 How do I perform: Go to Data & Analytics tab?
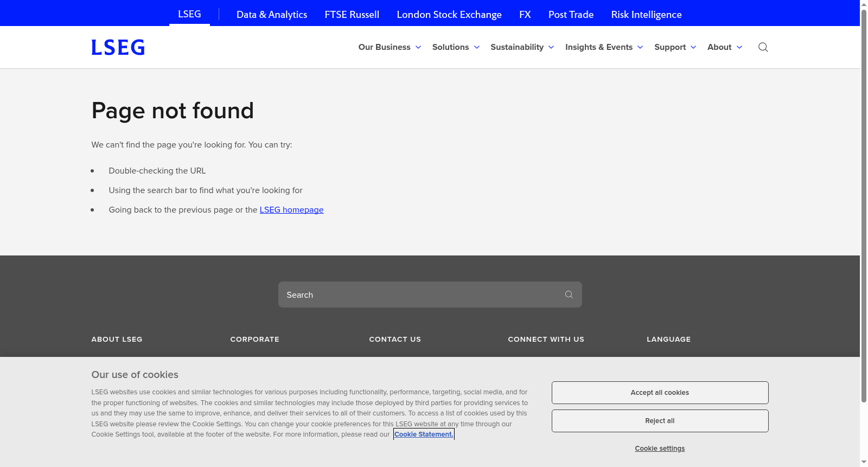tap(272, 15)
